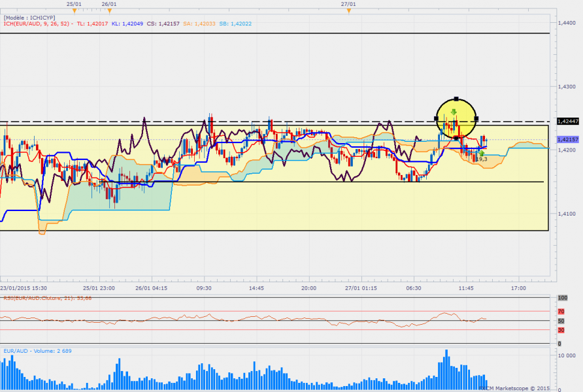This screenshot has height=392, width=583.
Task: Grab the top handle of the yellow ellipse
Action: point(456,99)
